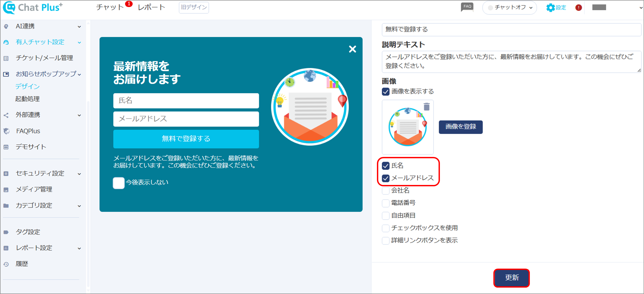Click the メールアドレス field in preview
644x294 pixels.
186,119
